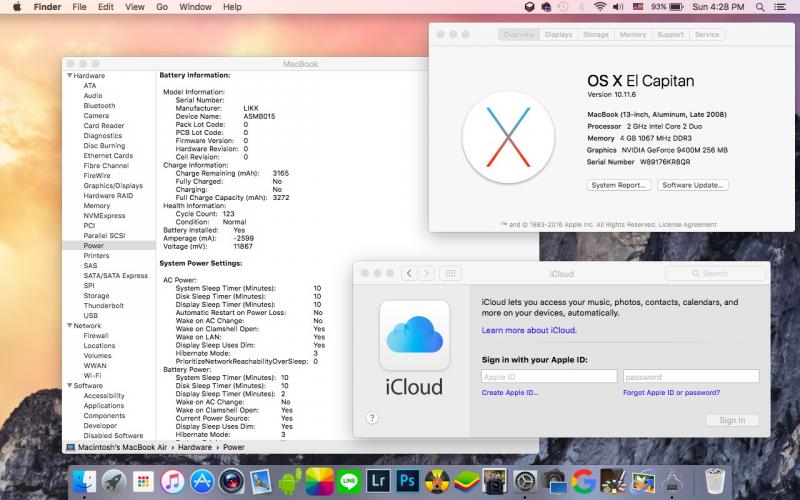Select Applications under Software
The image size is (800, 500).
104,406
